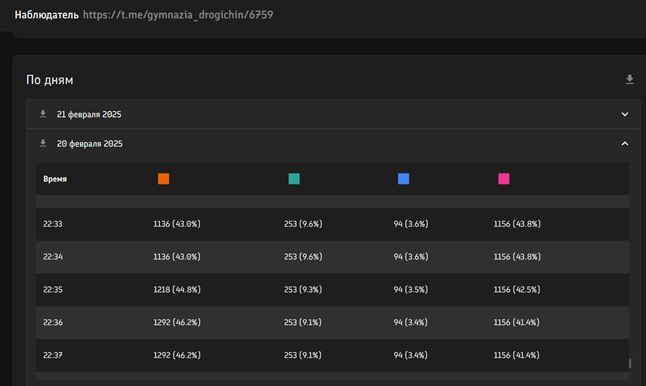Viewport: 646px width, 386px height.
Task: Select the 22:37 time cell
Action: click(x=53, y=355)
